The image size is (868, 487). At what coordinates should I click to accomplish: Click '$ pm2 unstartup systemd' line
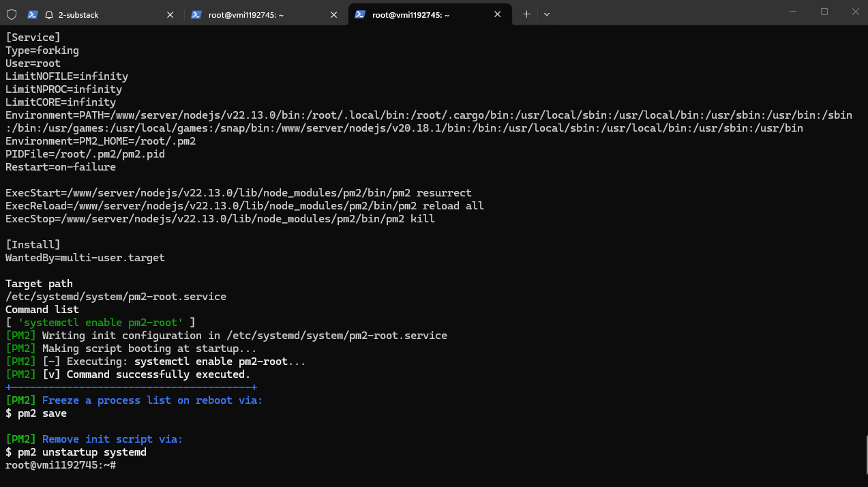(x=76, y=452)
